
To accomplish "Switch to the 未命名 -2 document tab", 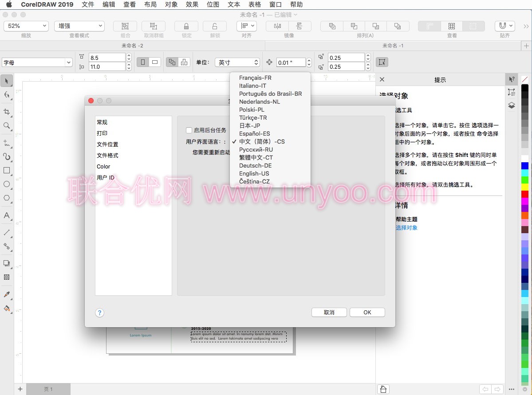I will click(132, 46).
